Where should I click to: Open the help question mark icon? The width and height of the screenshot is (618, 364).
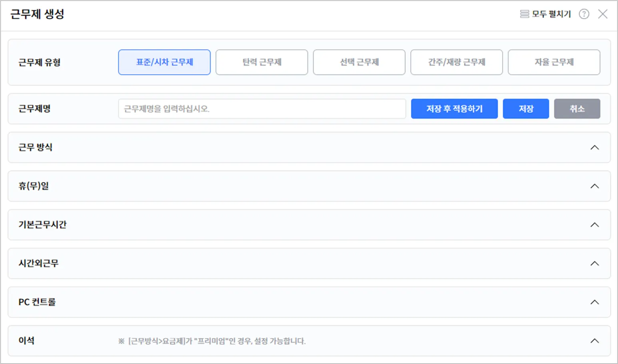(x=584, y=14)
